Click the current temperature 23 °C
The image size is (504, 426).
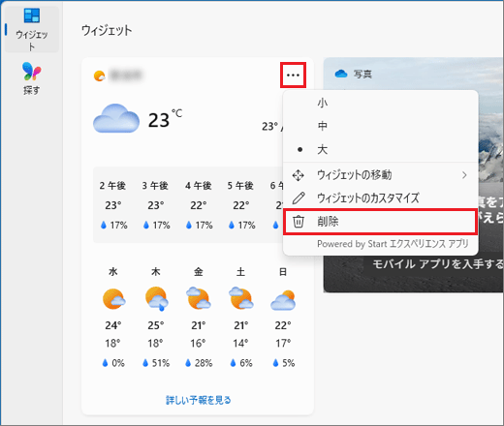tap(165, 119)
